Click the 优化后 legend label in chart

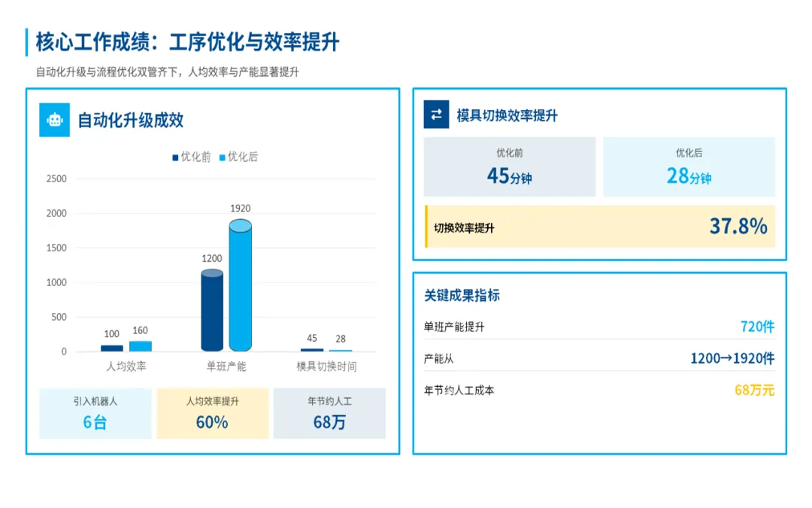click(243, 157)
